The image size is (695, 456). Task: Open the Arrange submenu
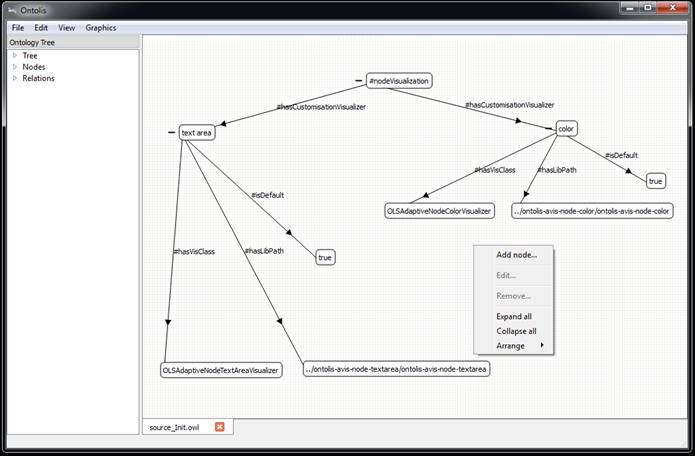514,346
